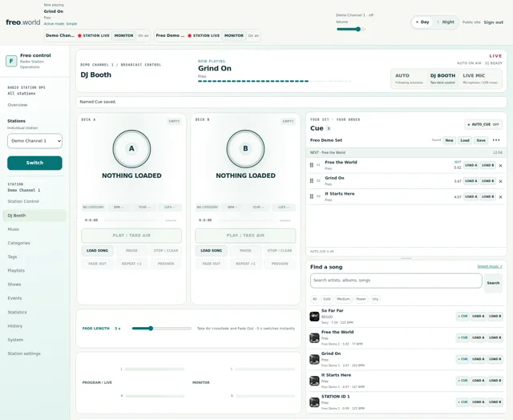The image size is (513, 420).
Task: Click the Free the World album thumbnail in results
Action: [x=314, y=338]
